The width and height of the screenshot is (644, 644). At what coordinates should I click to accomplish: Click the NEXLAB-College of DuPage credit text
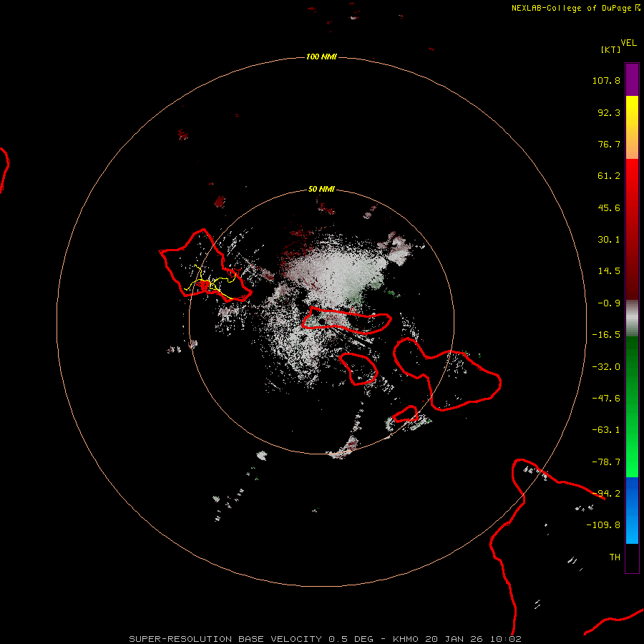point(571,8)
